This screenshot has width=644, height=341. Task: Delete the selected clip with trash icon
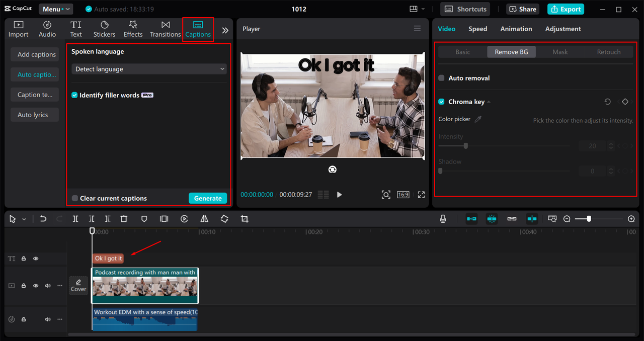click(124, 219)
